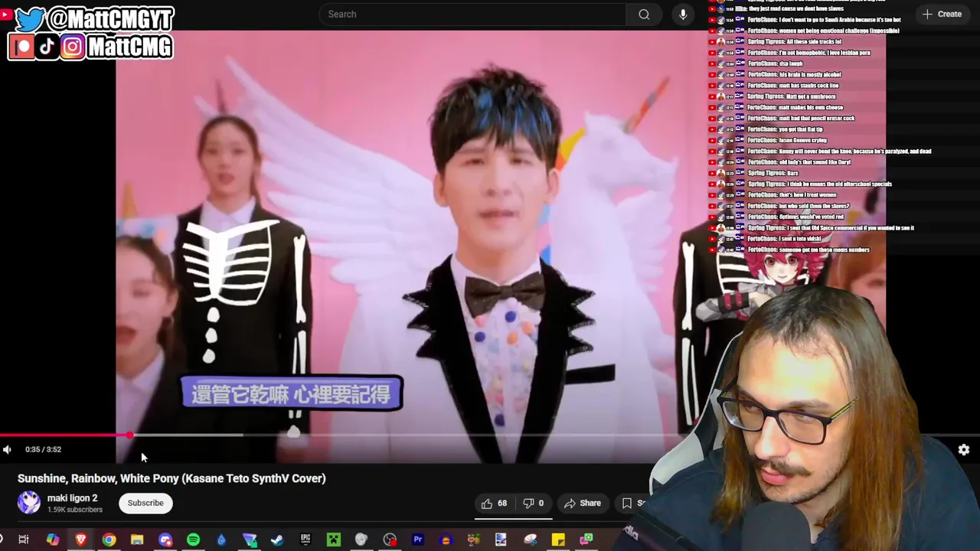Screen dimensions: 980x551
Task: Open the blue water drop app in taskbar
Action: coord(221,540)
